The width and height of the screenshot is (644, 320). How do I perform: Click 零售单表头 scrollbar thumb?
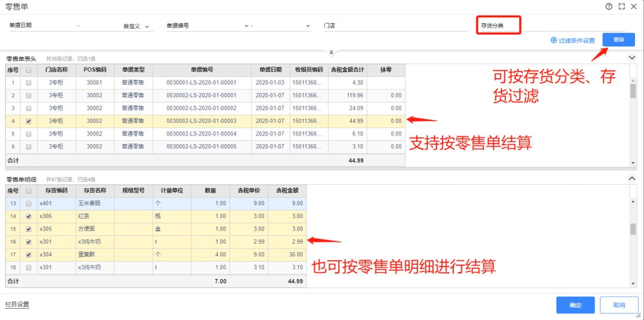point(633,91)
